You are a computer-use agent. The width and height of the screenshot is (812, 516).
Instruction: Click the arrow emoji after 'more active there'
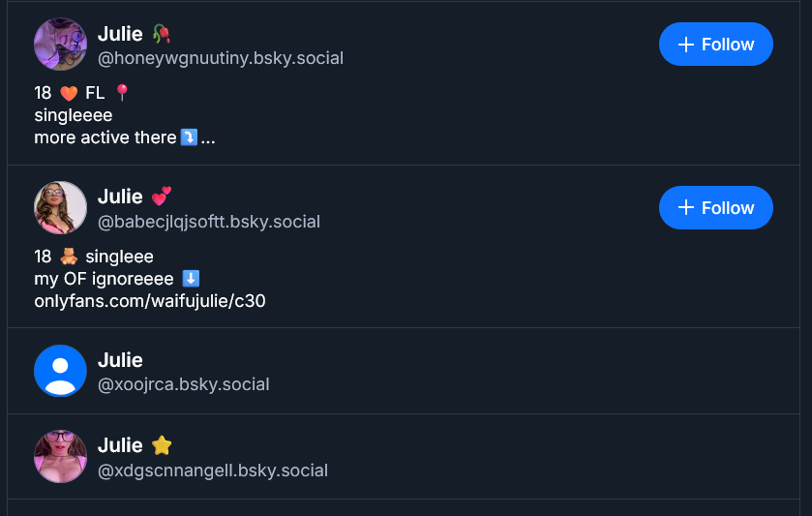click(x=189, y=137)
